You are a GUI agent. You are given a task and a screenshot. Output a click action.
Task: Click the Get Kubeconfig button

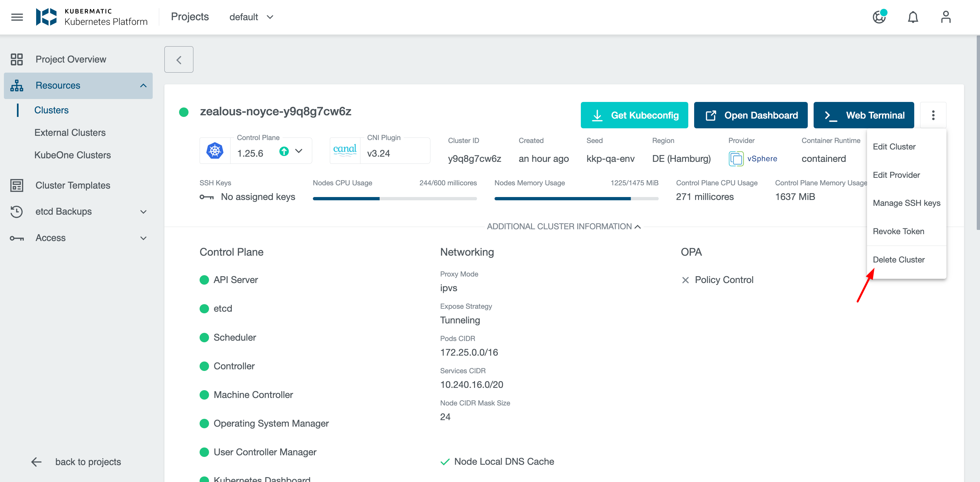[x=634, y=115]
